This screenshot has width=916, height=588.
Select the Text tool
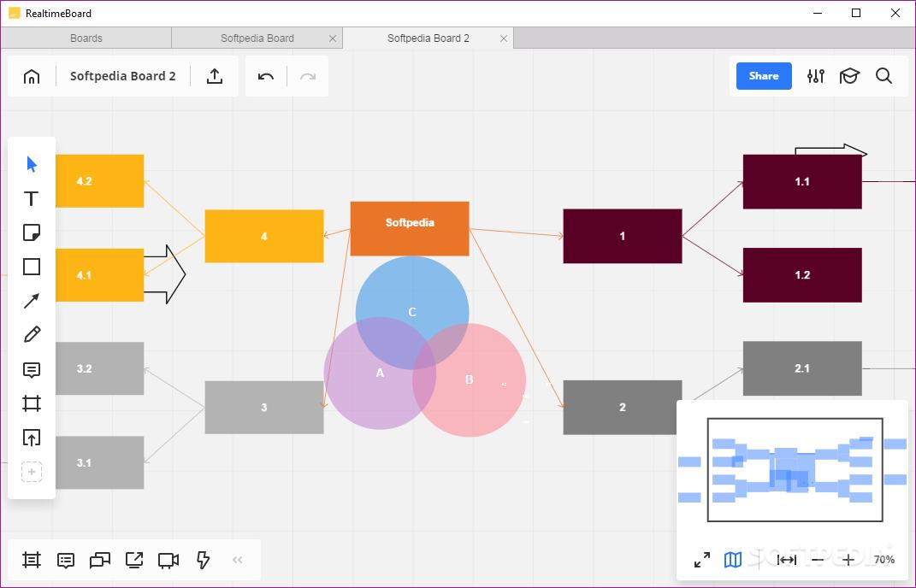[32, 198]
